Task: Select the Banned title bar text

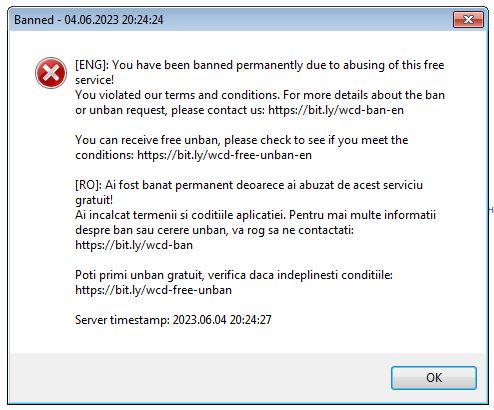Action: [x=89, y=20]
